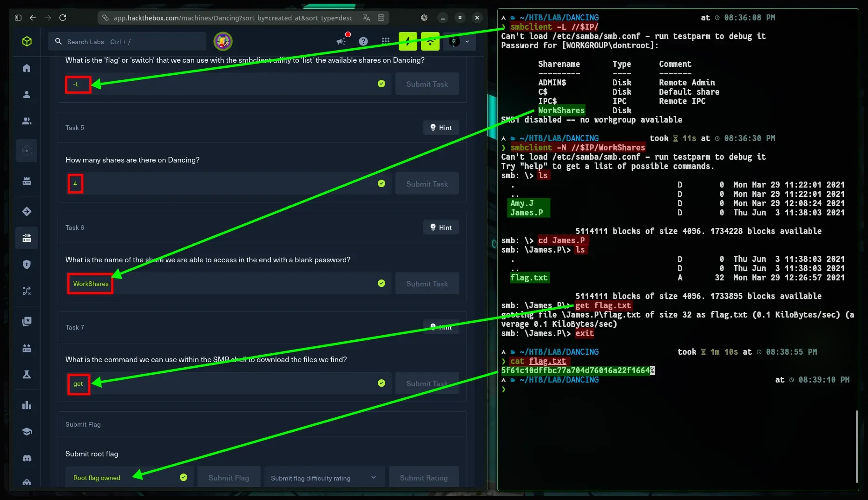Click the Search Labs field

tap(127, 41)
